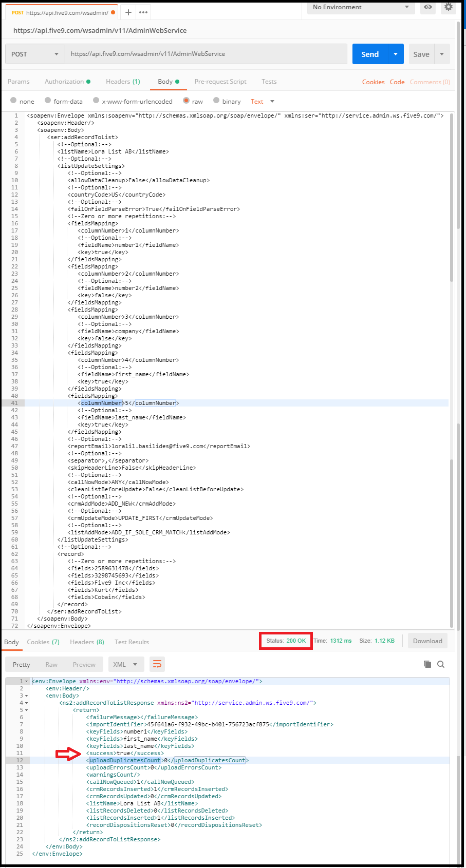Open the XML response format dropdown
466x868 pixels.
click(x=126, y=664)
